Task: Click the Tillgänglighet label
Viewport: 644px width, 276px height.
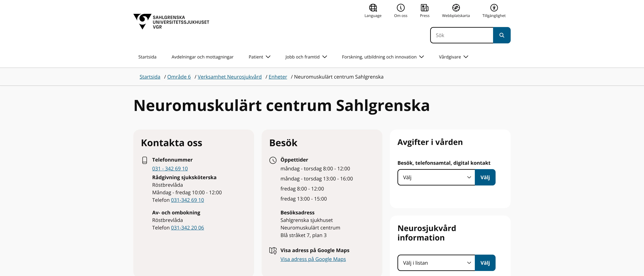Action: point(494,16)
